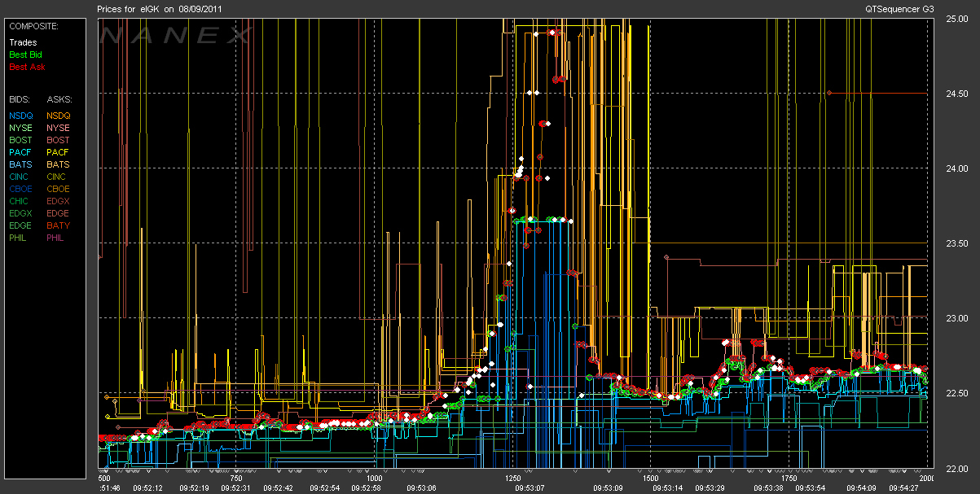Screen dimensions: 980x494
Task: Select the 09:54:09 time label
Action: tap(860, 488)
